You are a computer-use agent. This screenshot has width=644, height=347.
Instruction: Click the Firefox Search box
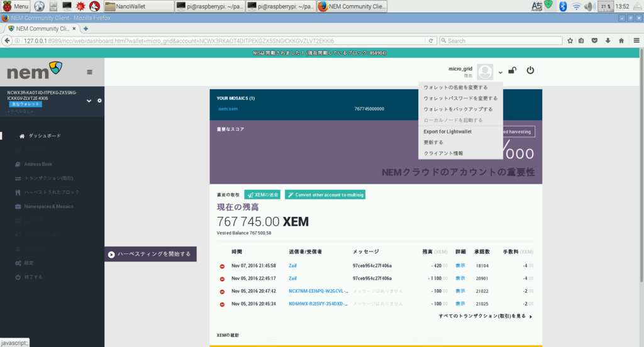click(501, 41)
